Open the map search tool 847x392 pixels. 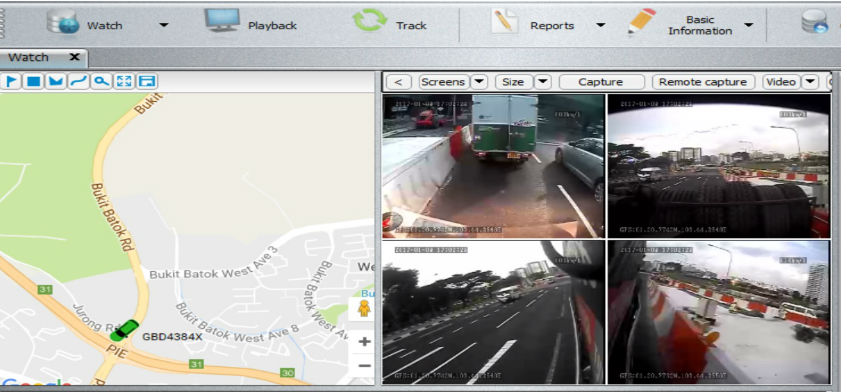coord(101,82)
